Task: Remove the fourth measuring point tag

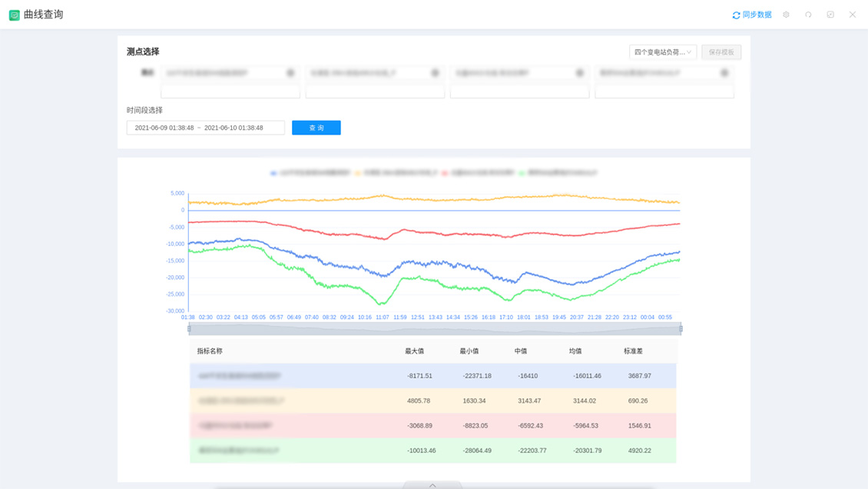Action: (x=724, y=73)
